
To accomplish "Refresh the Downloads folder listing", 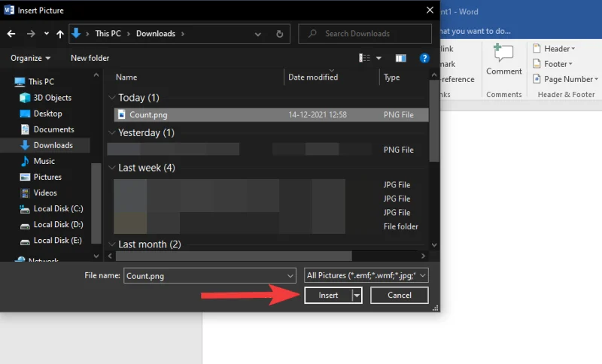I will (x=280, y=34).
